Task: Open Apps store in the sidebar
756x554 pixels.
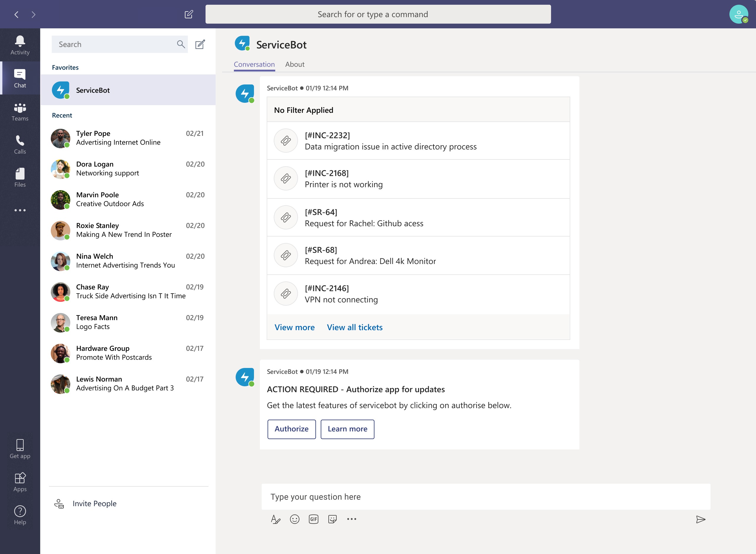Action: (20, 482)
